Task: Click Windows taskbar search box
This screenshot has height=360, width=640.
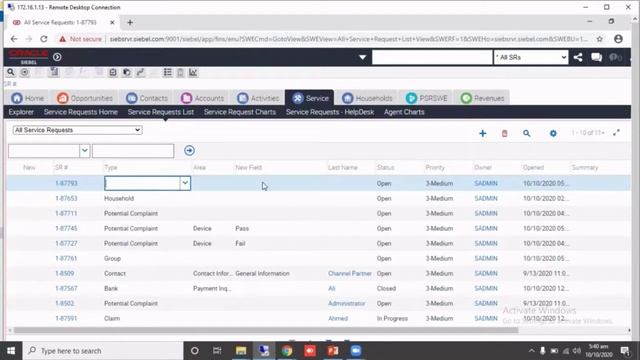Action: point(103,351)
